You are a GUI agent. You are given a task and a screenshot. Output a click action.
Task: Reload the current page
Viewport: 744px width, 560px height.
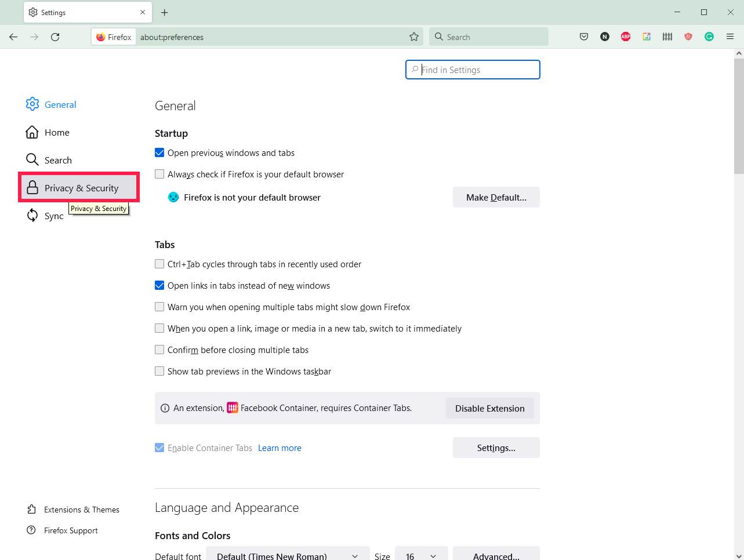(x=55, y=37)
